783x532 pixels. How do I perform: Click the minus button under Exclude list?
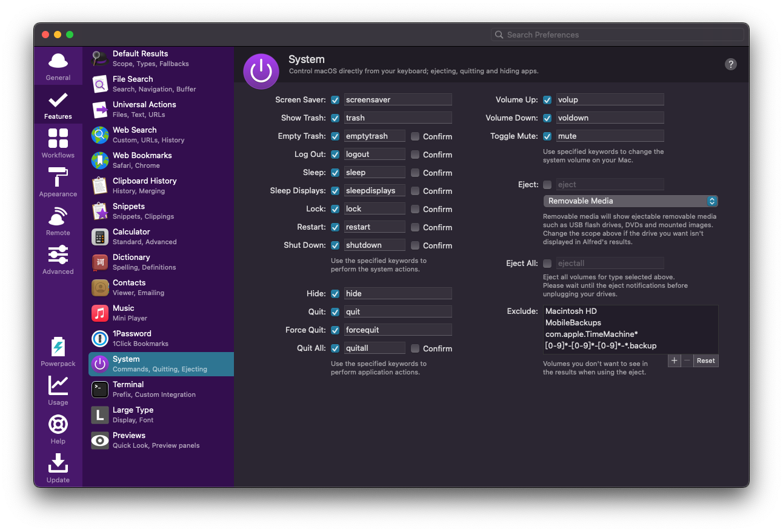pyautogui.click(x=687, y=361)
